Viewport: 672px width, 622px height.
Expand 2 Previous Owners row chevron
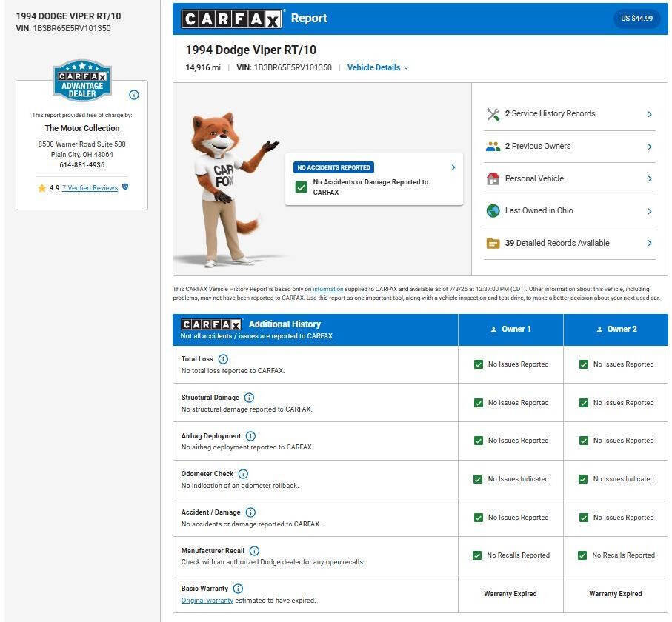click(650, 147)
